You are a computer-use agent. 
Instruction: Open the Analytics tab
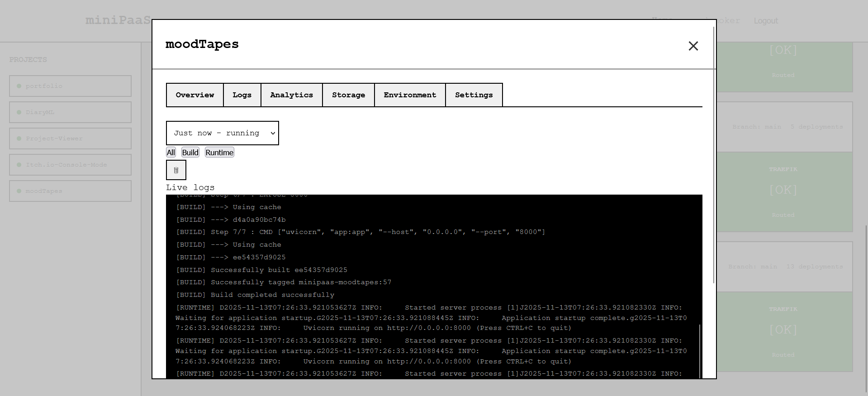pos(292,95)
